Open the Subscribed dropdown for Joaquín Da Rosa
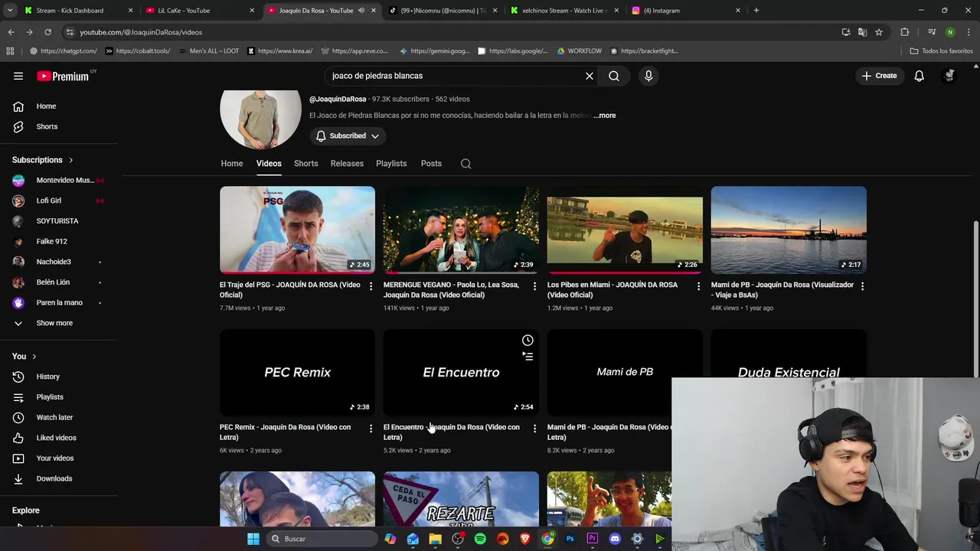 (348, 136)
